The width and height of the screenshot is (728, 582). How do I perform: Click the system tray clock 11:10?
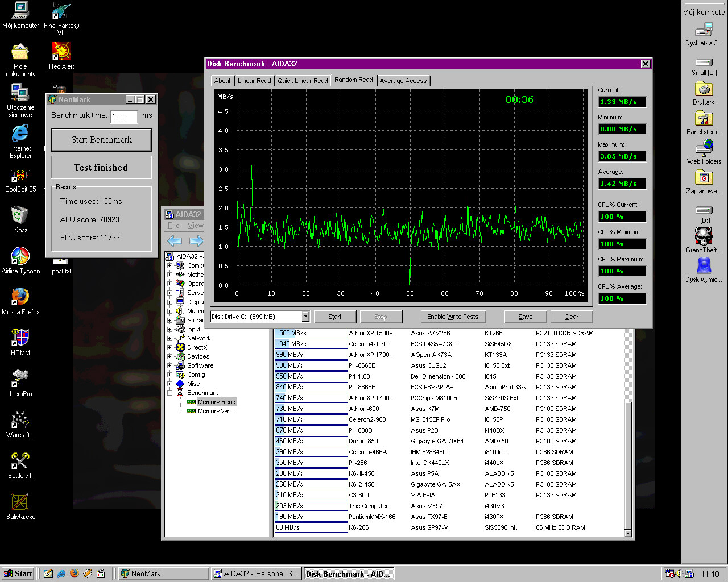710,574
